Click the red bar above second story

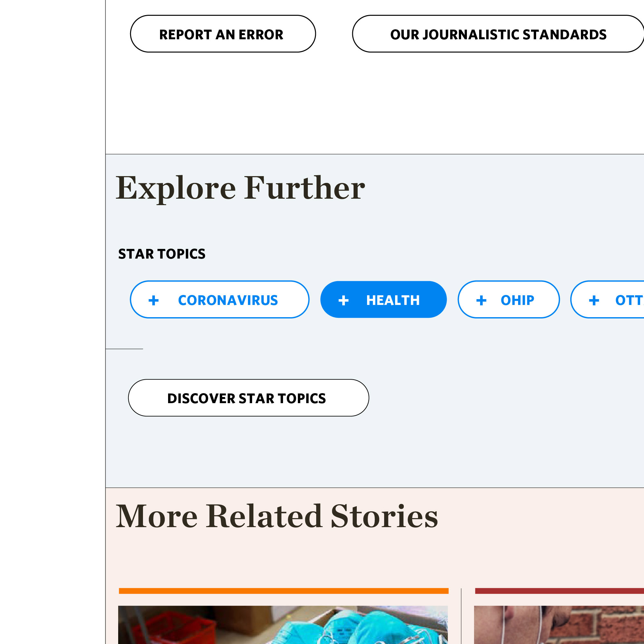[x=559, y=591]
